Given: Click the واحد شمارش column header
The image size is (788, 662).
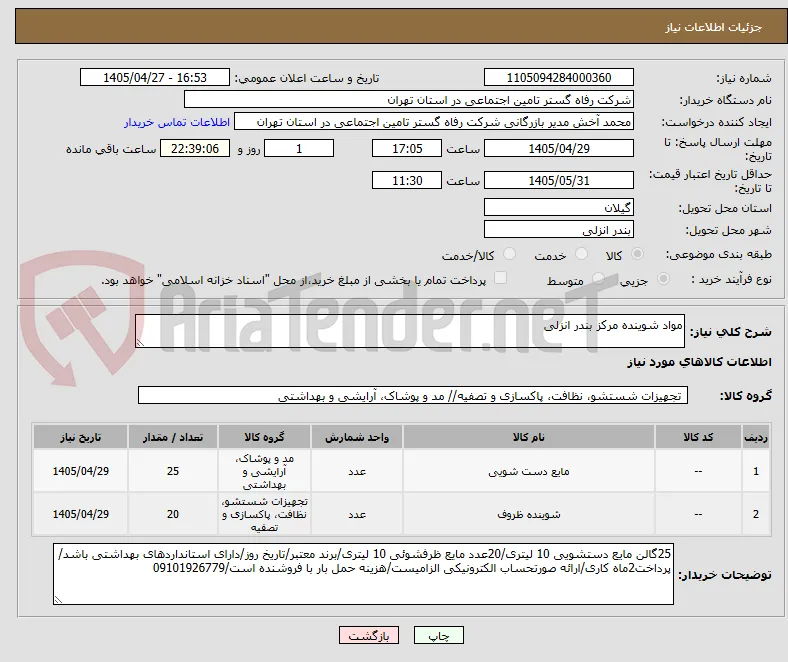Looking at the screenshot, I should (357, 437).
